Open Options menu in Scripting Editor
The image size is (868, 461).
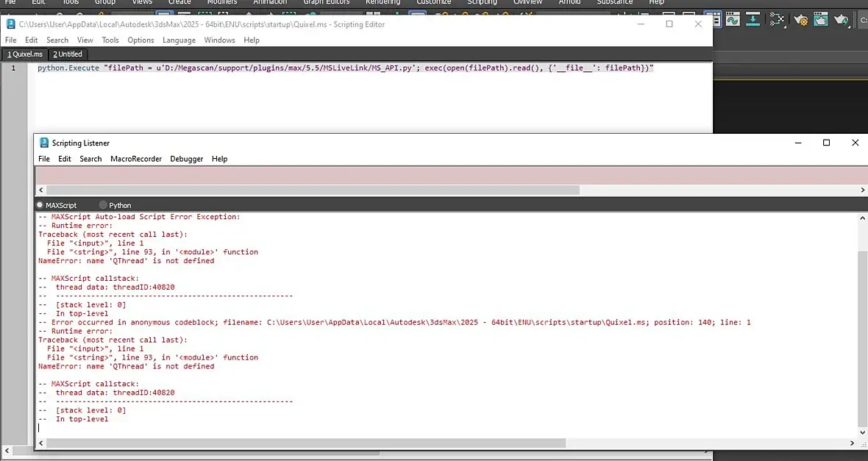coord(140,40)
